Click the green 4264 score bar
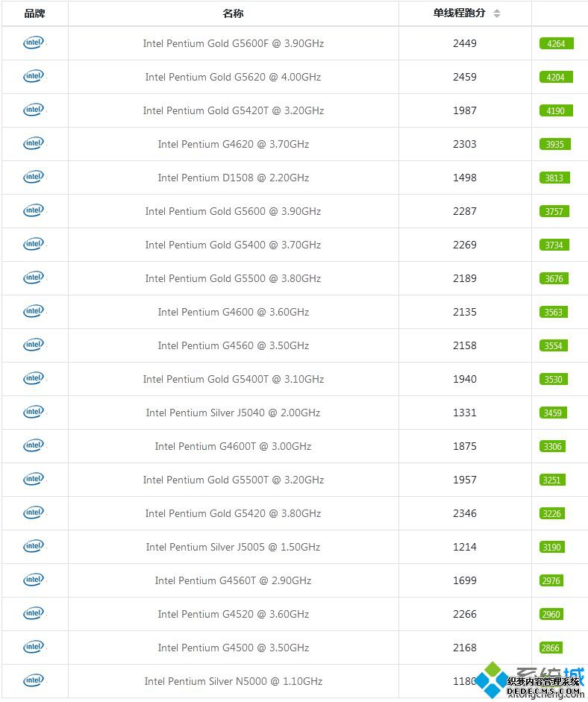This screenshot has width=588, height=702. pyautogui.click(x=556, y=43)
